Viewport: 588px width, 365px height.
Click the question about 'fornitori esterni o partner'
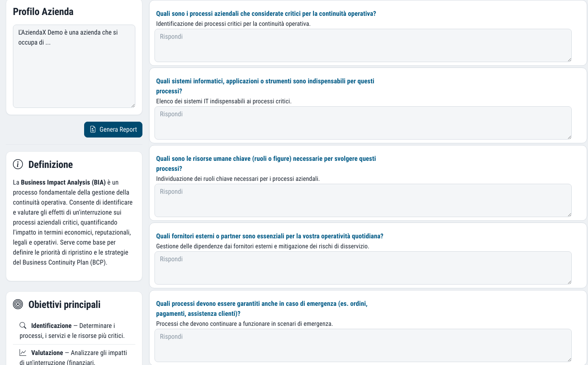[270, 236]
